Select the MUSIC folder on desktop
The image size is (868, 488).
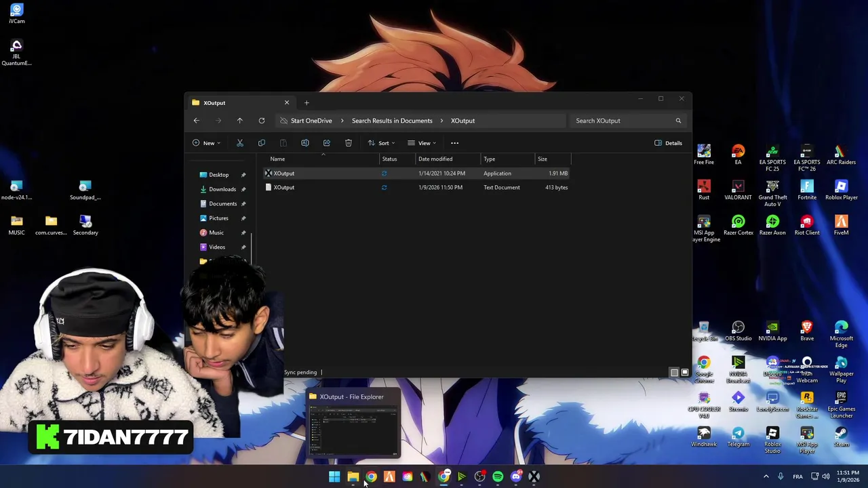[x=17, y=226]
